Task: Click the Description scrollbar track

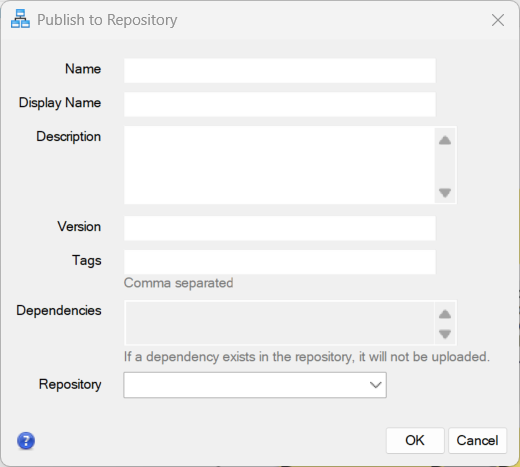Action: [x=445, y=166]
